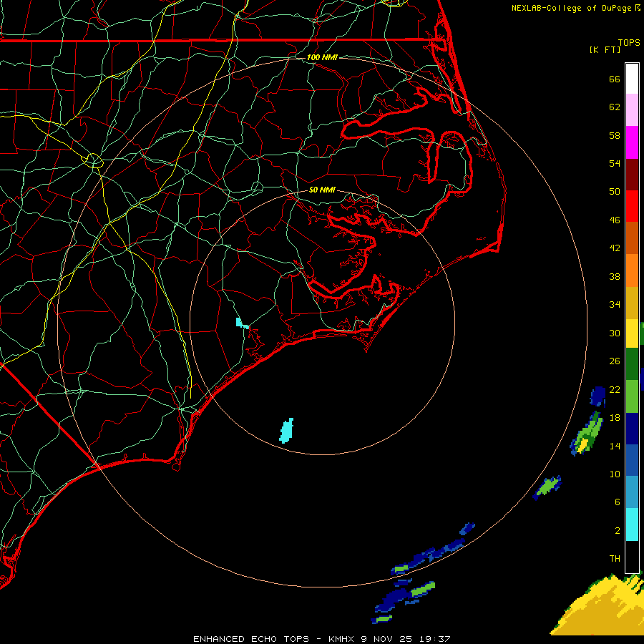Click the 'KMHX' station identifier in caption
644x644 pixels.
pyautogui.click(x=341, y=639)
